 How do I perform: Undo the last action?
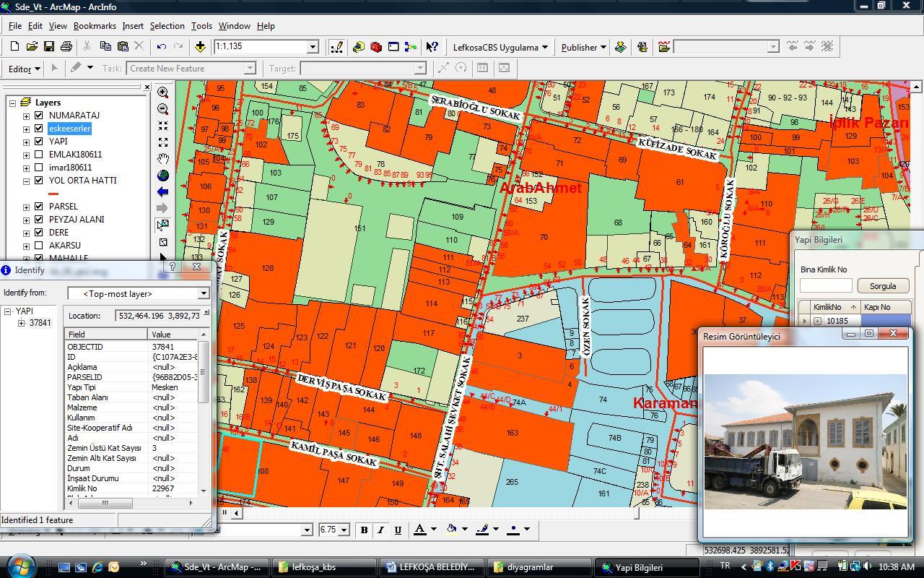point(162,47)
